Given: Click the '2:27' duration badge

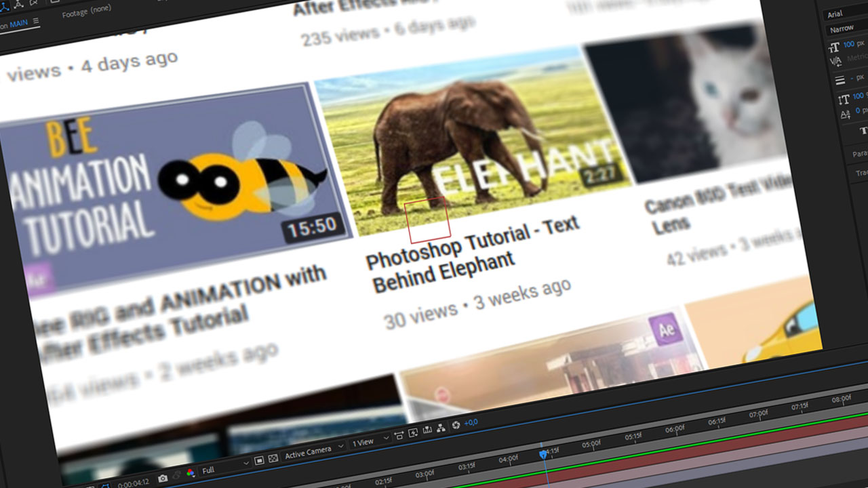Looking at the screenshot, I should [600, 176].
